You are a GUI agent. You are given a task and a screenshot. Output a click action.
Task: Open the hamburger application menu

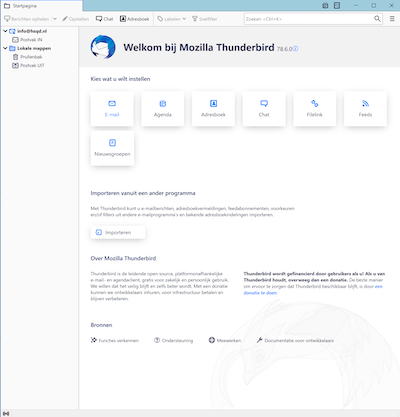(x=392, y=19)
